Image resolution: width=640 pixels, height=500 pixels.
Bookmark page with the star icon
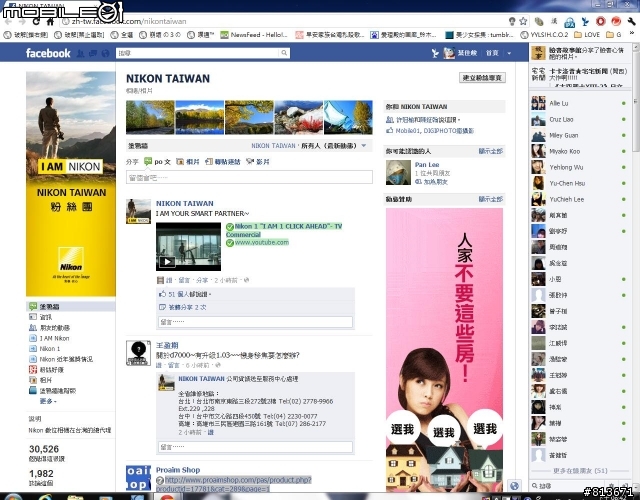[523, 21]
